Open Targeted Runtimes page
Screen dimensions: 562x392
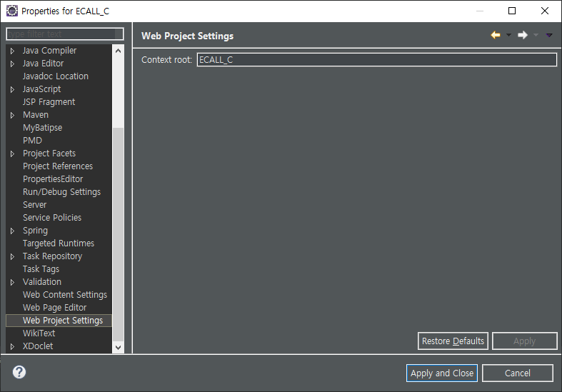click(x=59, y=243)
